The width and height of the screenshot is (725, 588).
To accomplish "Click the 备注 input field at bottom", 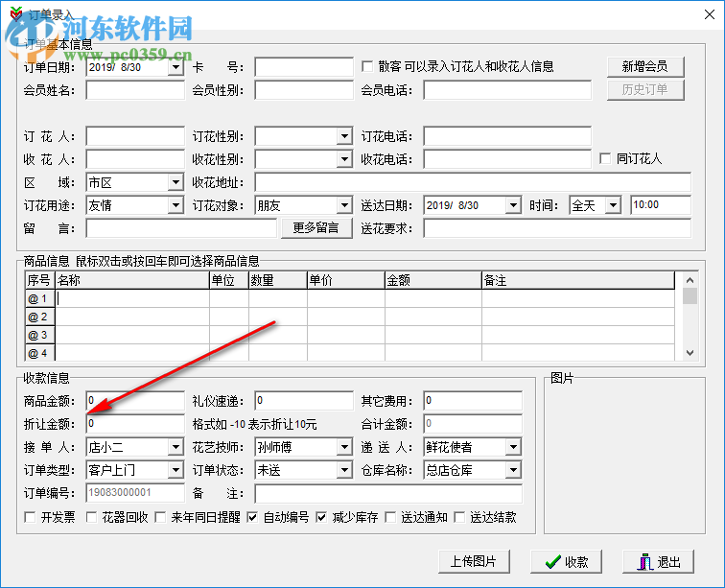I will (388, 494).
